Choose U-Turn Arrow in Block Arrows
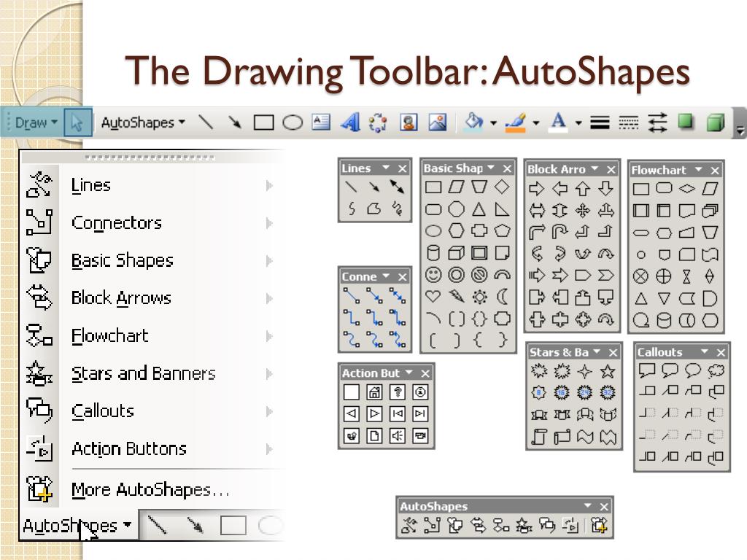 pos(560,232)
